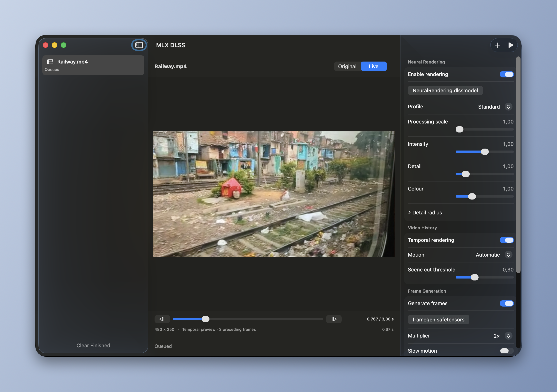Click the video timeline scrubber handle
The height and width of the screenshot is (392, 557).
(206, 319)
